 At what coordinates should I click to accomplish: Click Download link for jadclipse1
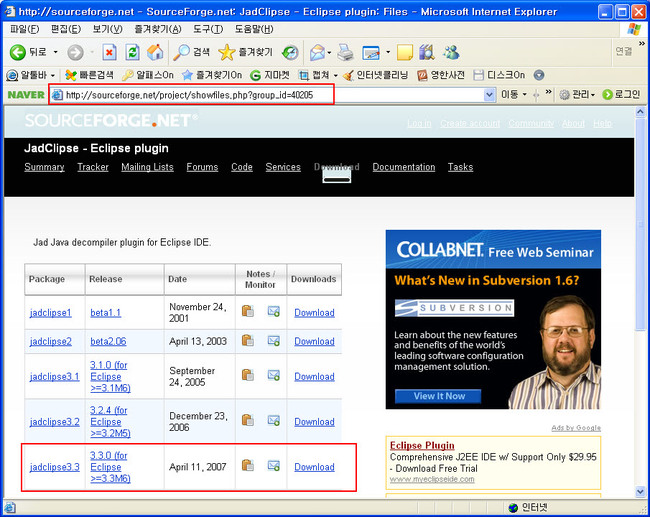pyautogui.click(x=314, y=313)
